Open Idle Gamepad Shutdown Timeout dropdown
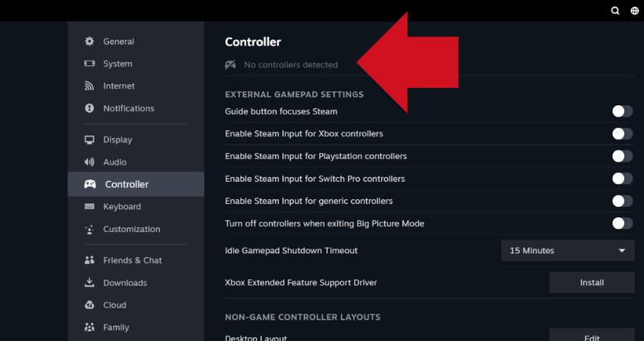Image resolution: width=644 pixels, height=341 pixels. tap(567, 250)
